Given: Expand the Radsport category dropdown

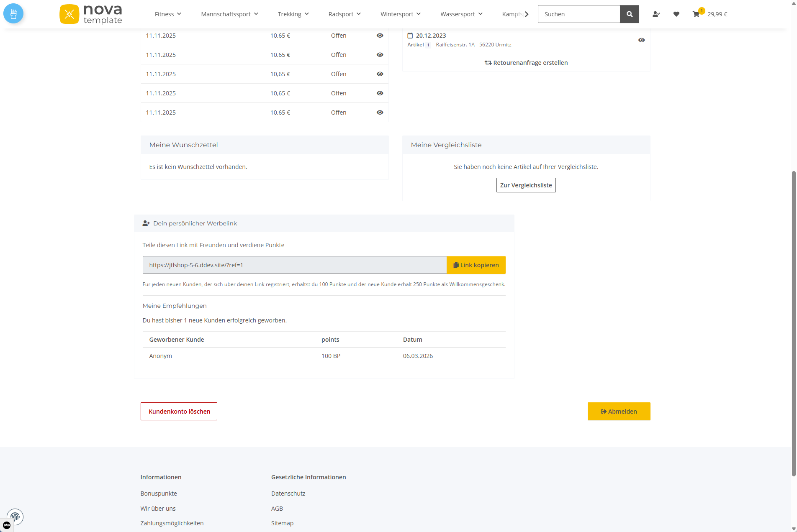Looking at the screenshot, I should (x=344, y=14).
